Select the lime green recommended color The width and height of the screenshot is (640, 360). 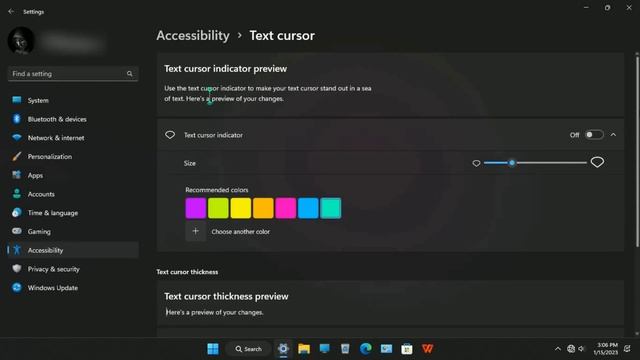pos(218,208)
